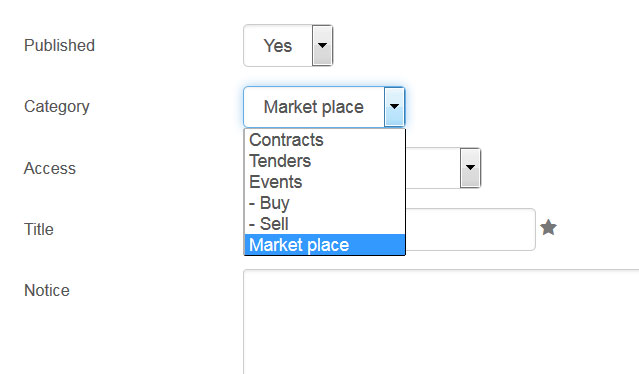Click the Published field label
639x374 pixels.
pyautogui.click(x=59, y=45)
